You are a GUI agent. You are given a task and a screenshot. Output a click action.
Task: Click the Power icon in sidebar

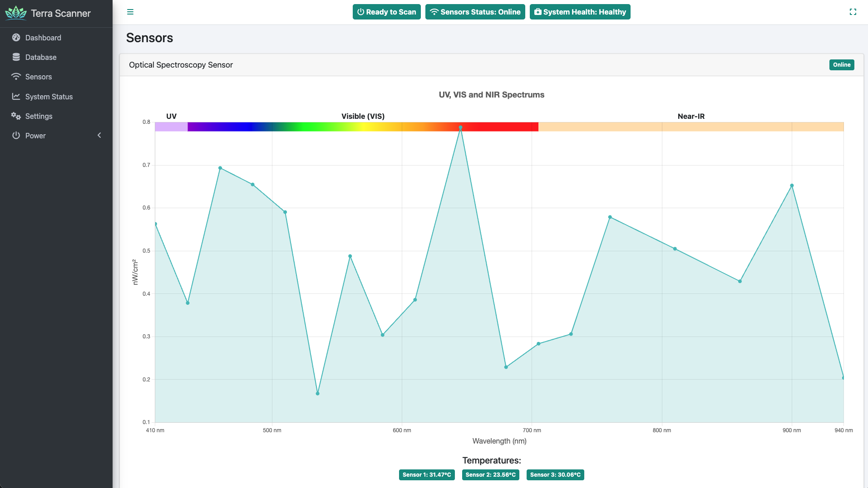tap(16, 136)
